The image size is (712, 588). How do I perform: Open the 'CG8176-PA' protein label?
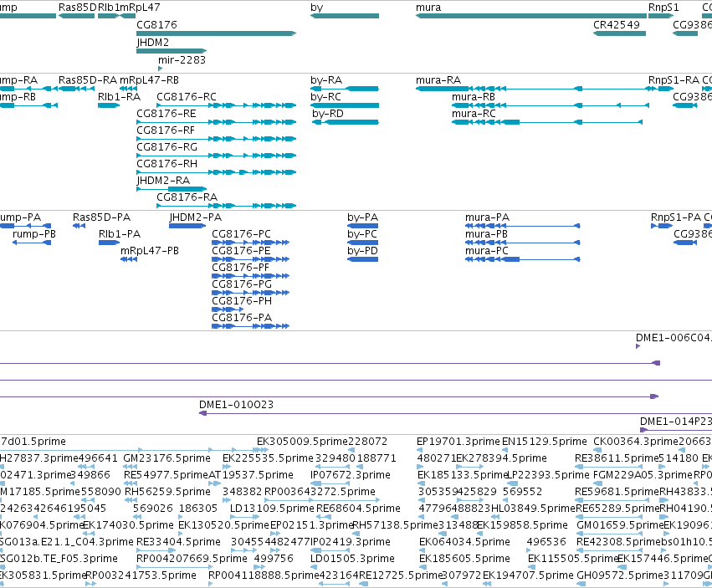point(242,318)
